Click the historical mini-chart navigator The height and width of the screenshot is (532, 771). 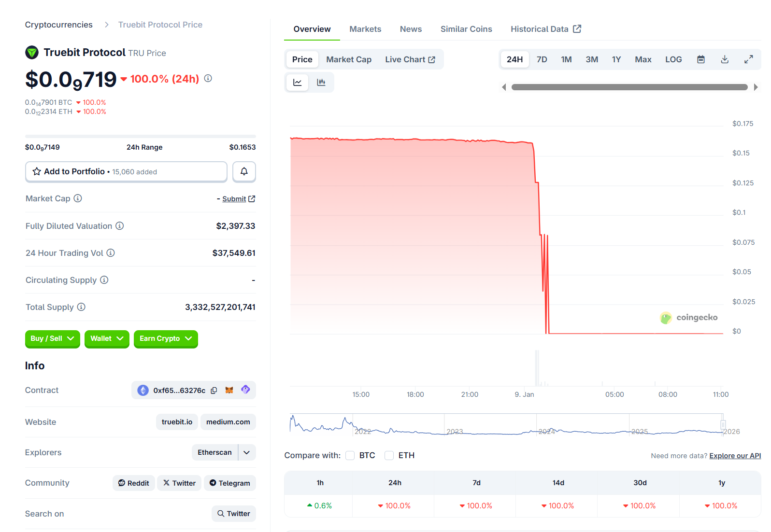507,425
